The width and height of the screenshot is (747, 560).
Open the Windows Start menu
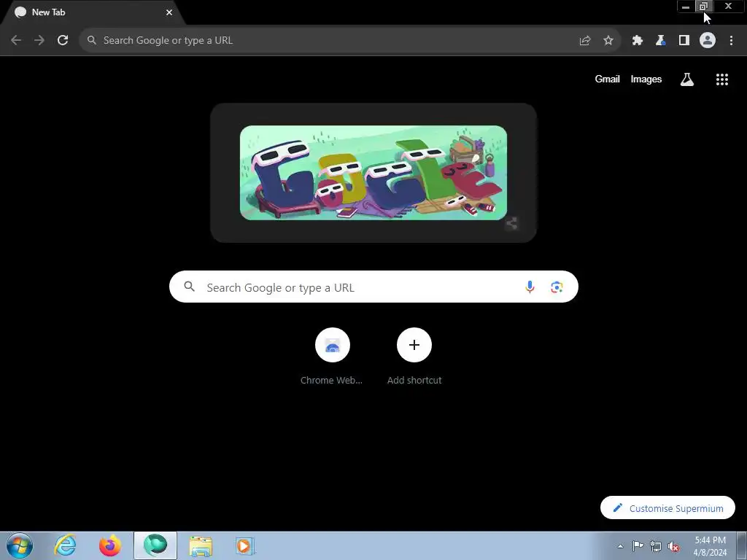pyautogui.click(x=20, y=545)
